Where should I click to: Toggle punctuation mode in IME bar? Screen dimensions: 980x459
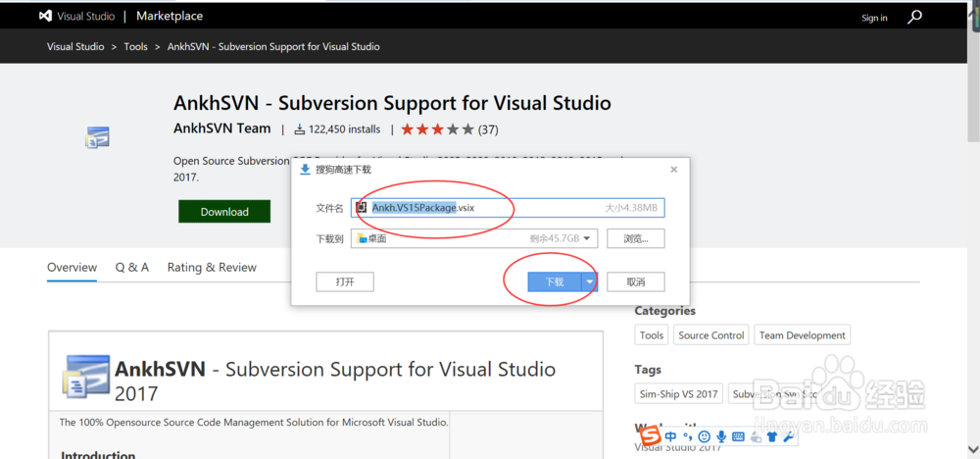[687, 436]
